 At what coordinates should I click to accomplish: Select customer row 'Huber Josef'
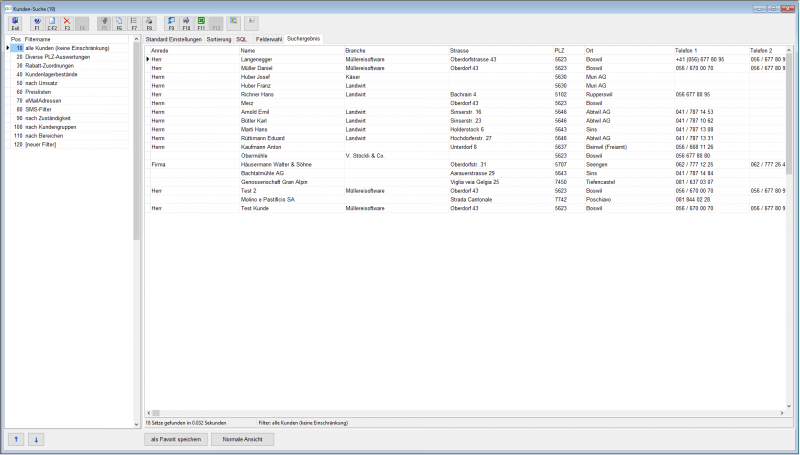tap(465, 77)
